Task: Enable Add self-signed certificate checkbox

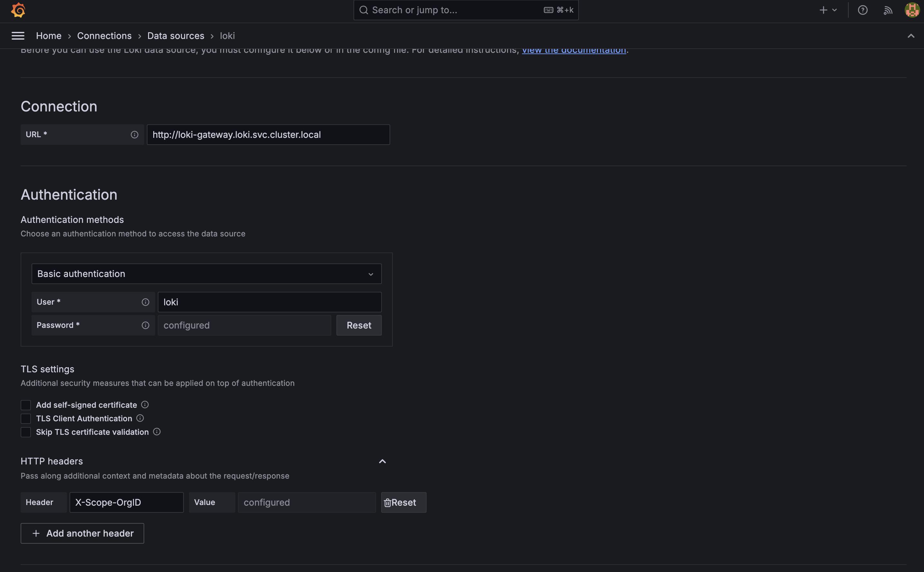Action: [26, 405]
